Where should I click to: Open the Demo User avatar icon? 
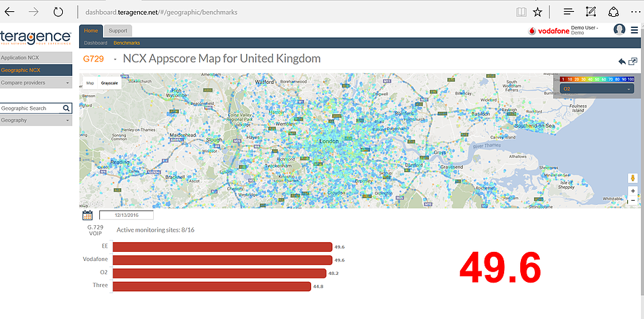click(x=620, y=29)
